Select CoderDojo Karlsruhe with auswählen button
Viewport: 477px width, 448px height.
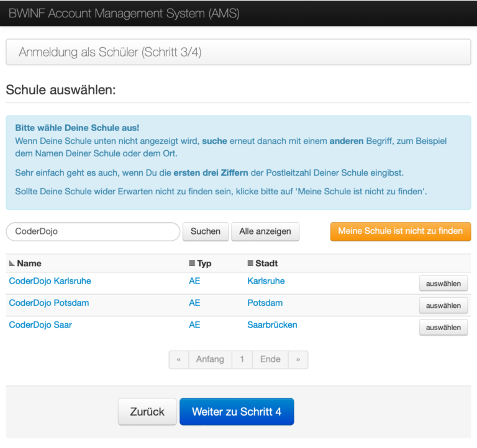[x=443, y=284]
